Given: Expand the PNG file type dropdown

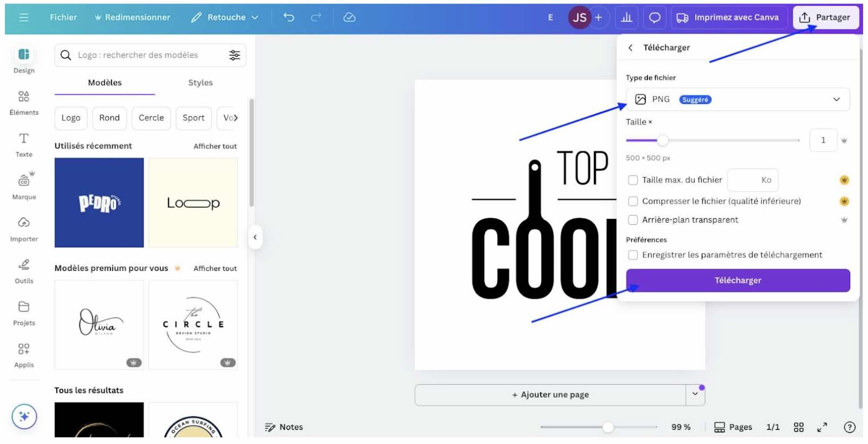Looking at the screenshot, I should (x=738, y=99).
